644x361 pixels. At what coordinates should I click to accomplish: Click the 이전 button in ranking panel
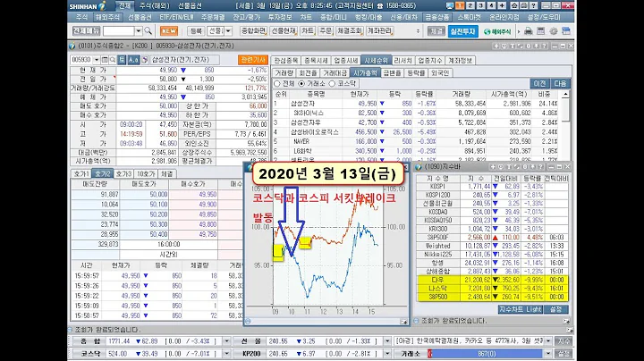539,83
